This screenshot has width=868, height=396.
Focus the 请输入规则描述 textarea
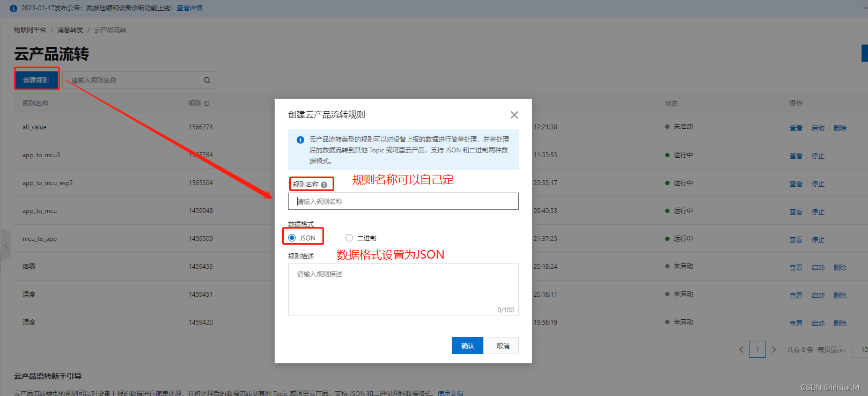click(x=403, y=289)
